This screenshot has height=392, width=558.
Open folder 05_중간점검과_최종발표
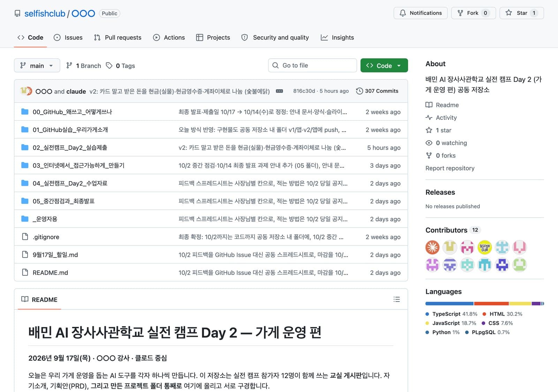click(63, 201)
